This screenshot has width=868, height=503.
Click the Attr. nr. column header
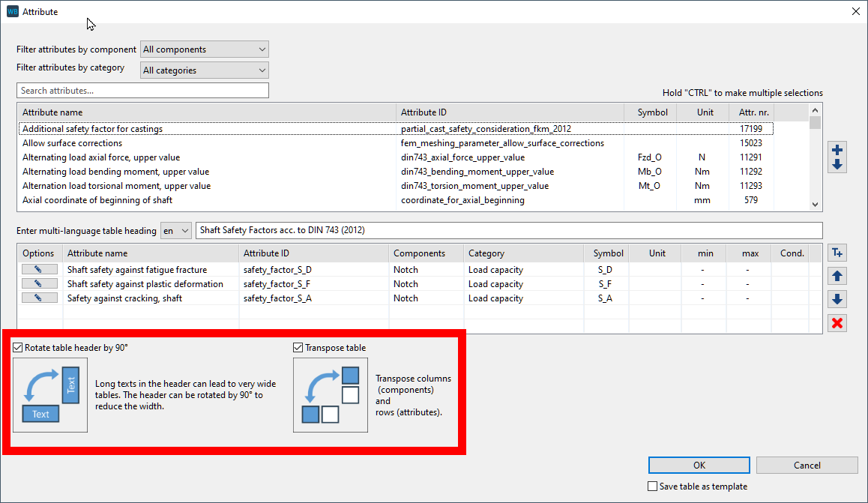751,112
